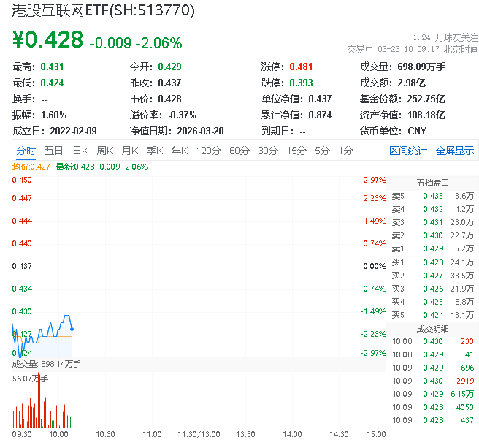This screenshot has width=479, height=448.
Task: Select the 15分 chart interval
Action: 296,151
